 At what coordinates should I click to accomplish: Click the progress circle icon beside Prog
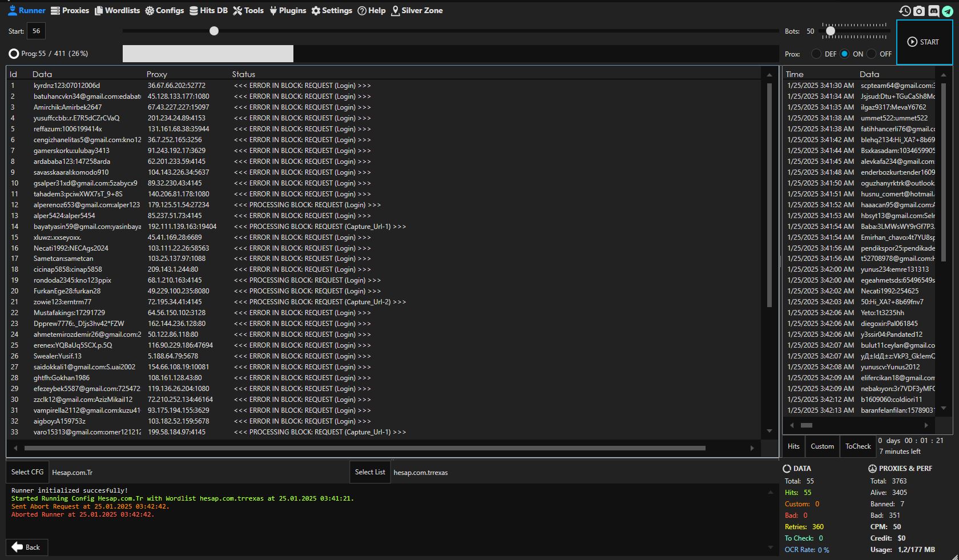tap(14, 54)
